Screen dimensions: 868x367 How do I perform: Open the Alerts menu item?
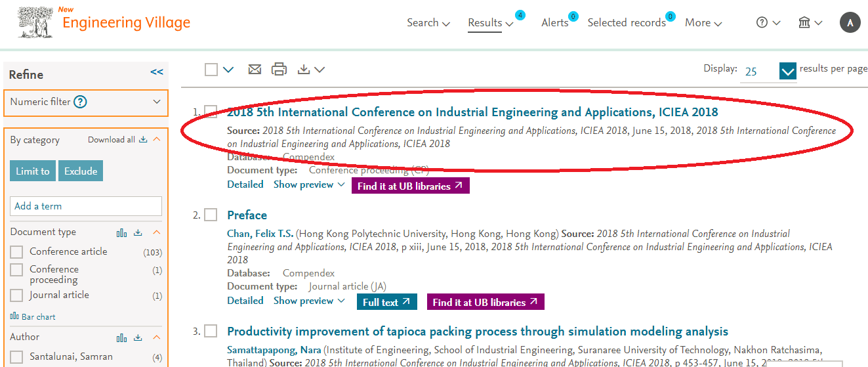tap(555, 22)
